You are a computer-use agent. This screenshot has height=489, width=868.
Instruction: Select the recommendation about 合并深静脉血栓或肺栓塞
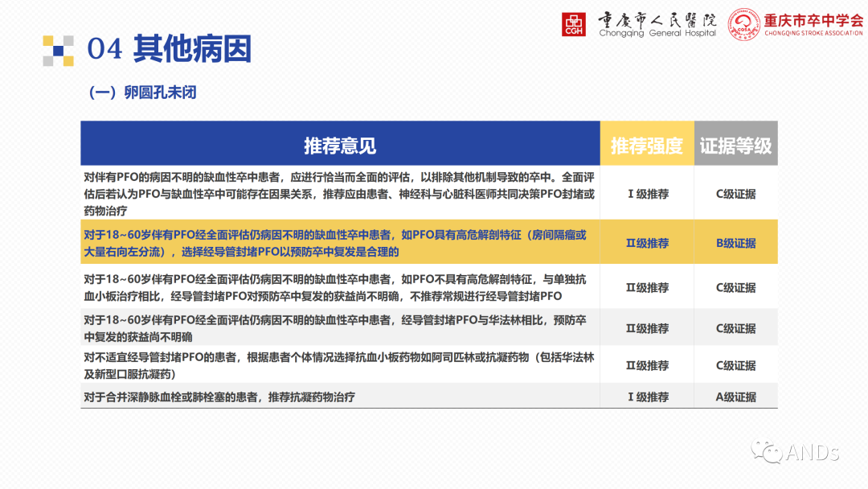pyautogui.click(x=219, y=397)
